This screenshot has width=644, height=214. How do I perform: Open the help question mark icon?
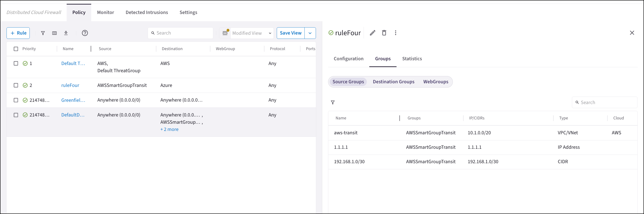(85, 33)
